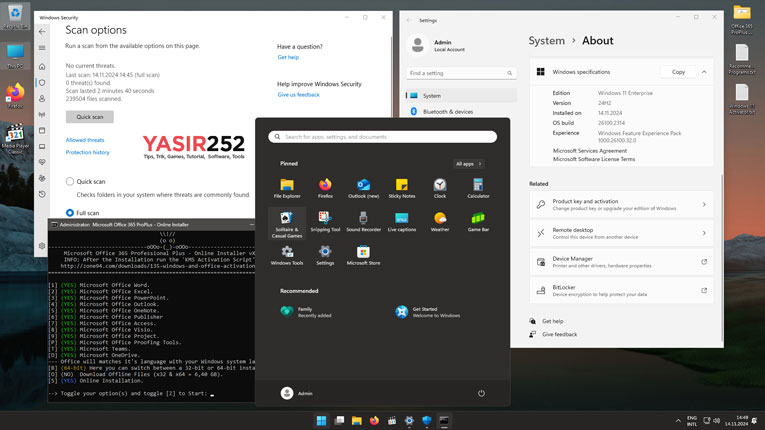Launch Sound Recorder app
Screen dimensions: 765x430
click(x=363, y=222)
